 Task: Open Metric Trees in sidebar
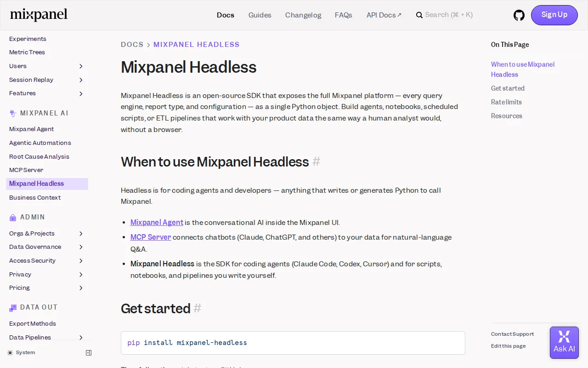(x=27, y=52)
